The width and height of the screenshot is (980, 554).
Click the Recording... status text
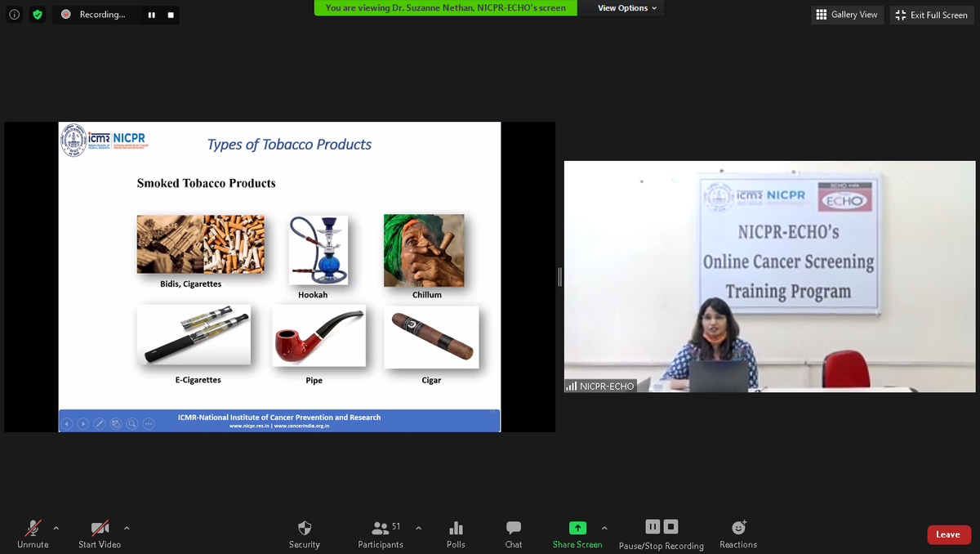pyautogui.click(x=102, y=15)
